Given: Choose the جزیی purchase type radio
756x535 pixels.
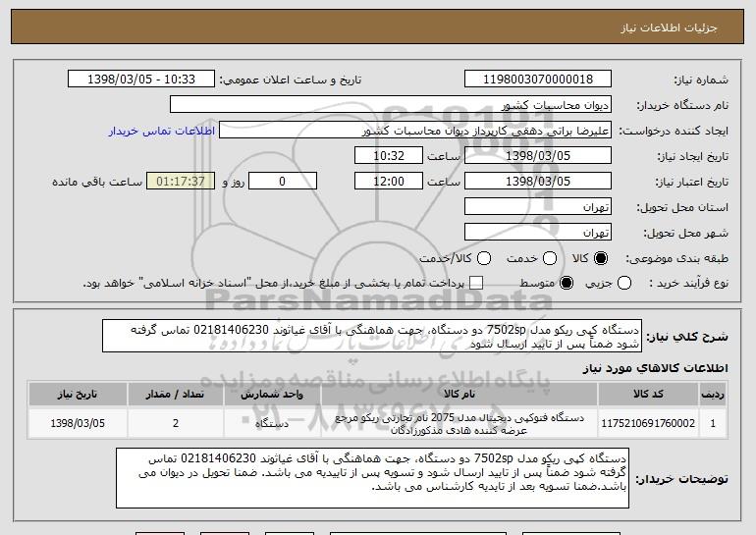Looking at the screenshot, I should pyautogui.click(x=623, y=283).
